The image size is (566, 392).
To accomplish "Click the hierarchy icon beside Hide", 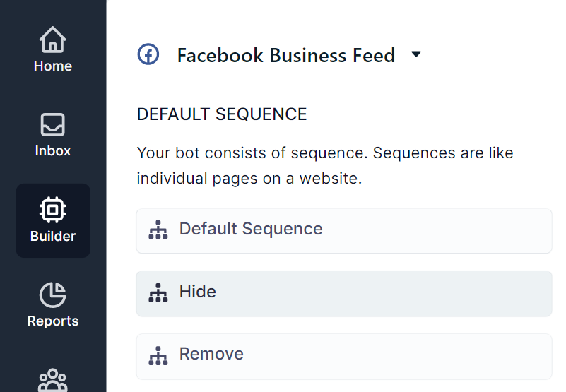I will 158,292.
